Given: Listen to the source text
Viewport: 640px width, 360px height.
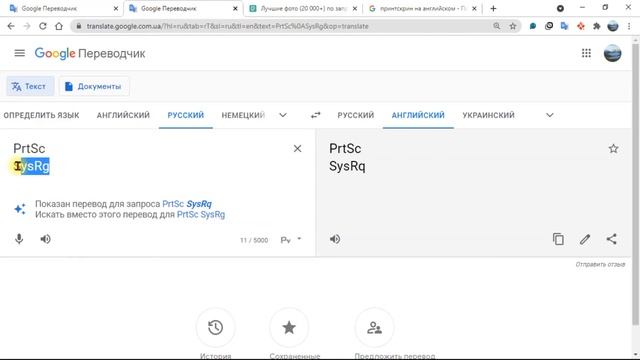Looking at the screenshot, I should point(45,239).
